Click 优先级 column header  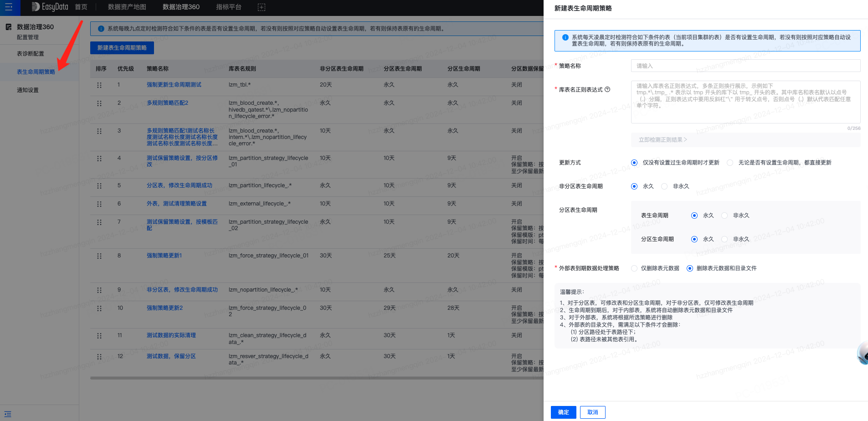click(126, 69)
